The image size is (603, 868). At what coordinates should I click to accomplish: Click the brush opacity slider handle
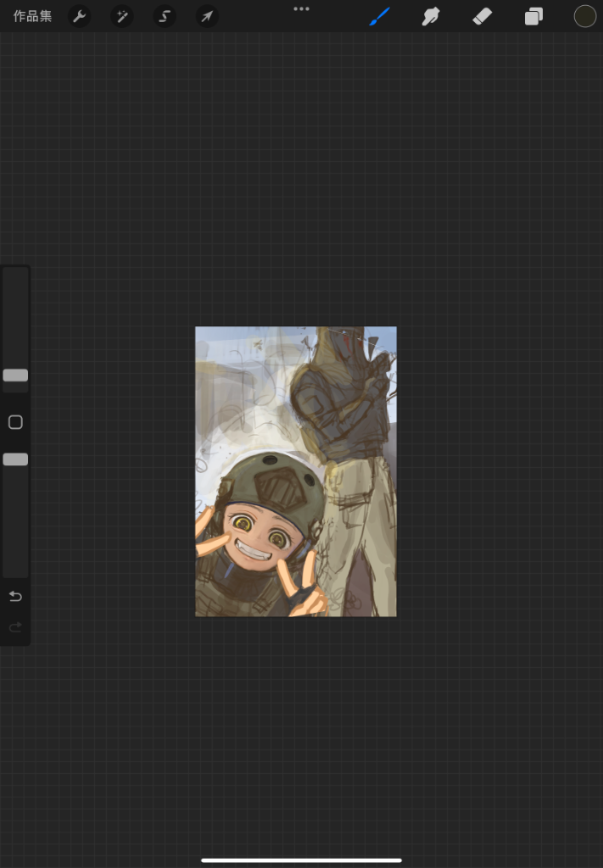pos(15,459)
